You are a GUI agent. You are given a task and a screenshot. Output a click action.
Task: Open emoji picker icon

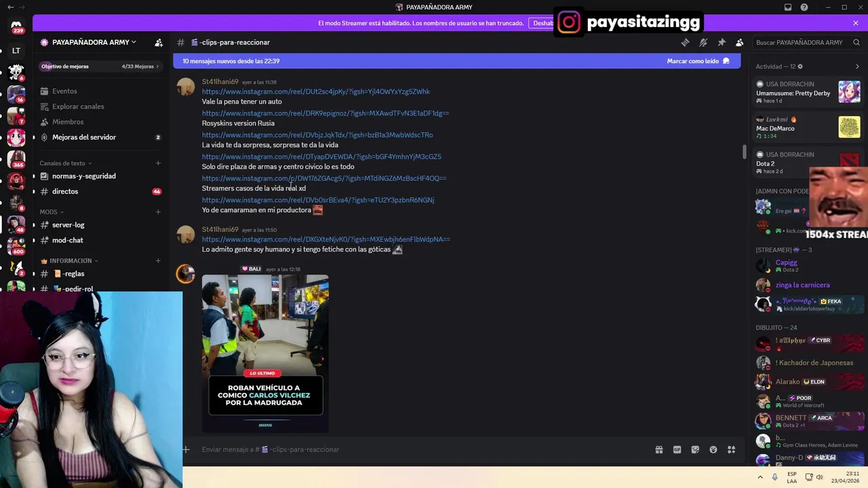coord(713,449)
